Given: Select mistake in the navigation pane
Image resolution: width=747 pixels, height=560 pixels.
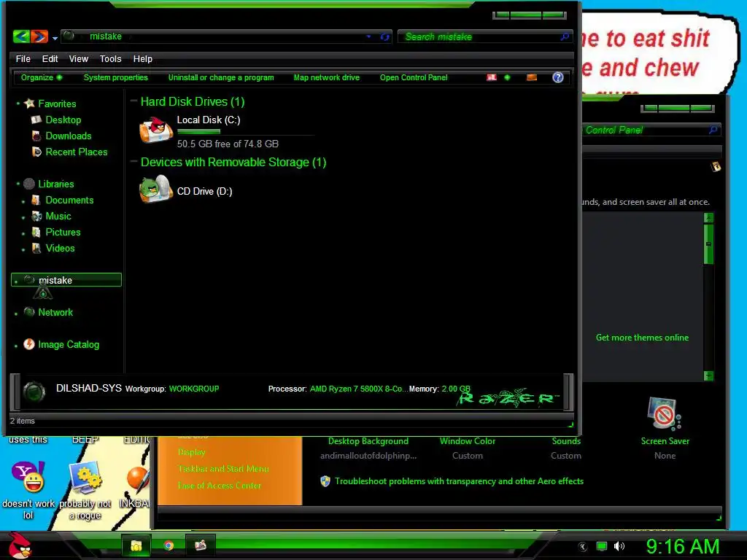Looking at the screenshot, I should point(66,280).
